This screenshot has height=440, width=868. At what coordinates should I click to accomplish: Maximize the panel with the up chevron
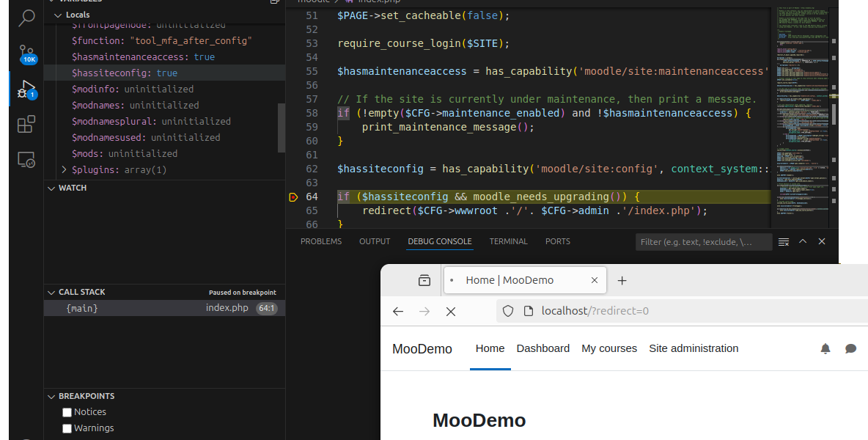(803, 241)
